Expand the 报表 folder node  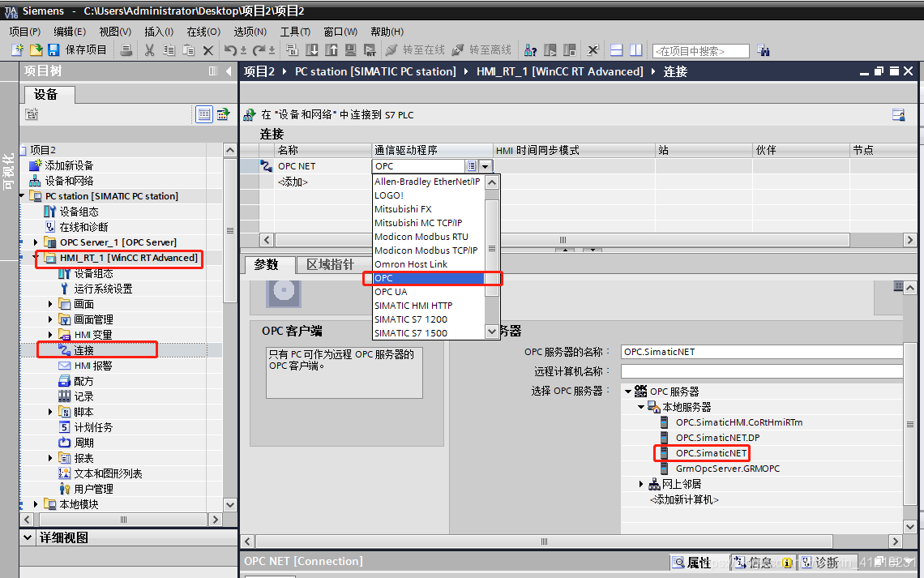tap(50, 458)
